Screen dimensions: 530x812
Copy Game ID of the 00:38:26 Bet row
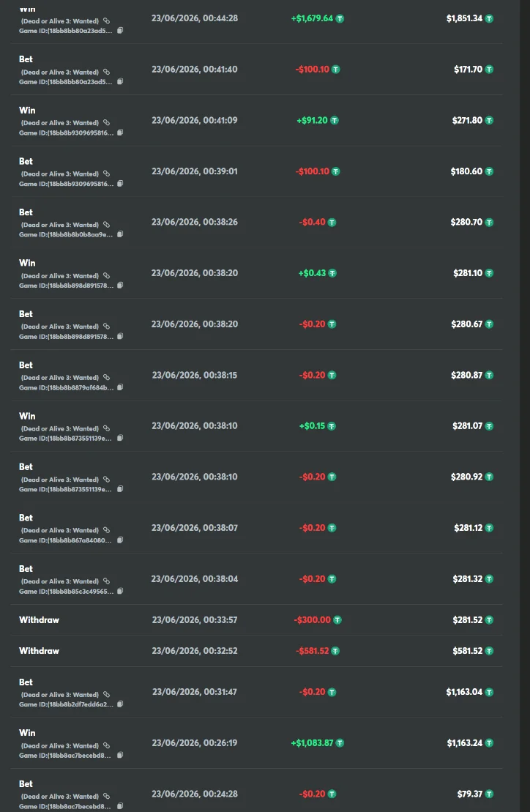tap(120, 234)
